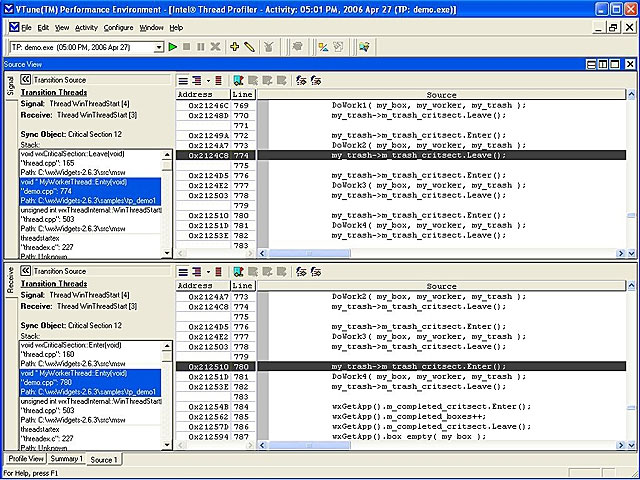Open the Activity menu

click(x=86, y=27)
